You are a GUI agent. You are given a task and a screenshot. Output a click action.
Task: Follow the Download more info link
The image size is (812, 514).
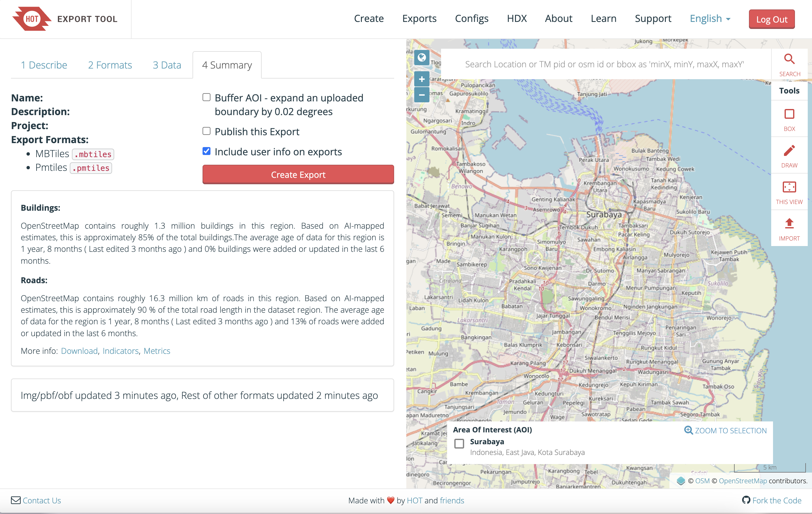pyautogui.click(x=79, y=351)
